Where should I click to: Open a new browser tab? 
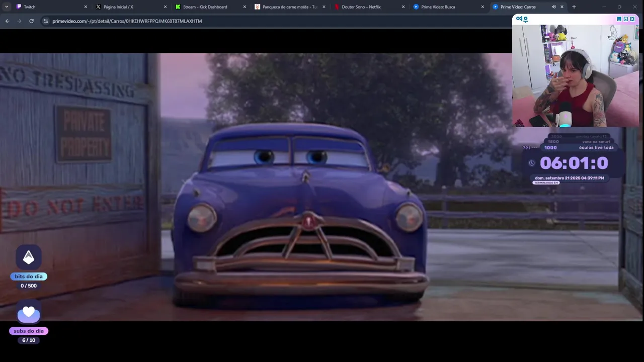click(574, 7)
